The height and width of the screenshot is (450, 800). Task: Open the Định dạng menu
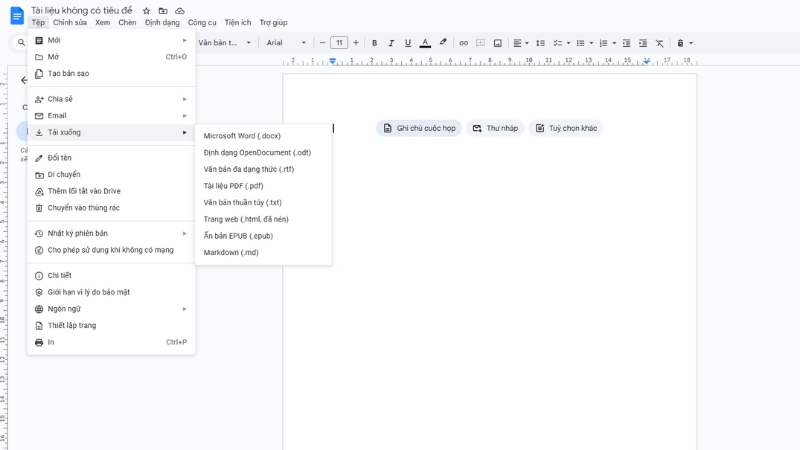click(162, 22)
